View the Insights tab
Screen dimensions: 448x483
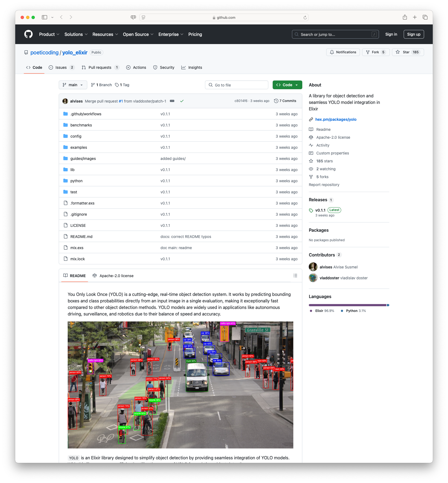192,67
